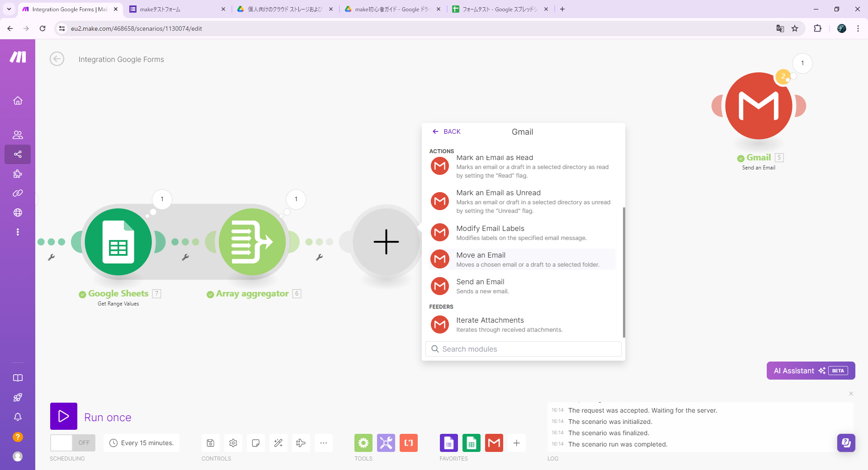The image size is (868, 470).
Task: Click the Notes icon in controls
Action: click(256, 443)
